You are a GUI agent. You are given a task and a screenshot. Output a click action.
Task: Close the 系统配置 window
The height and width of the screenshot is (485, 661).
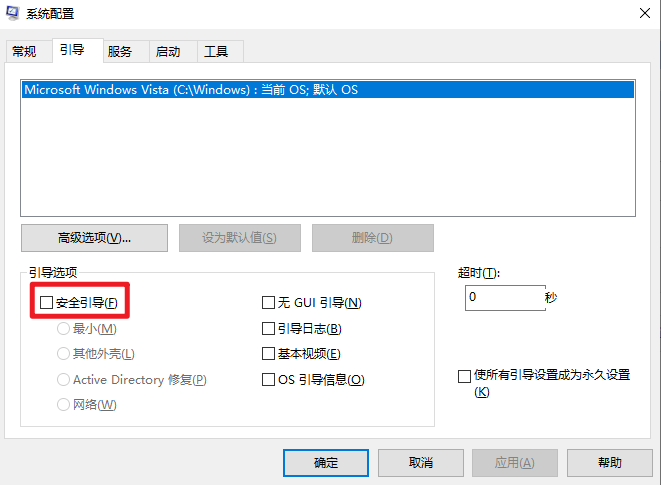[x=645, y=13]
